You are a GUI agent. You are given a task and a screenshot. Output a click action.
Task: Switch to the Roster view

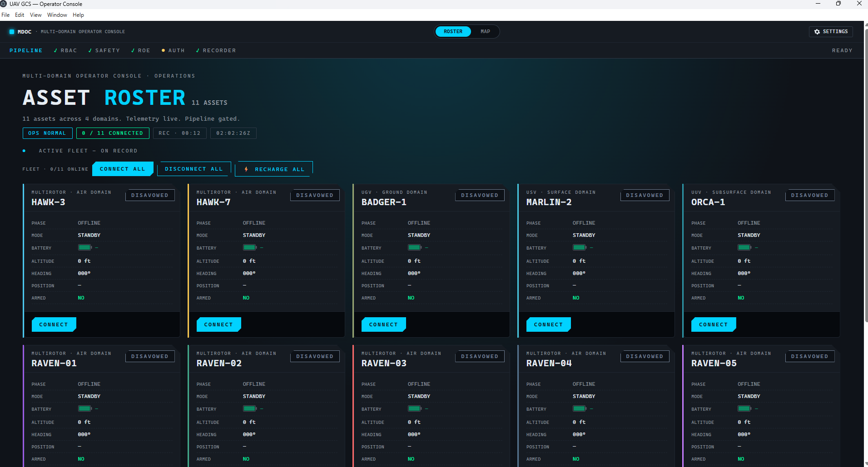point(453,32)
